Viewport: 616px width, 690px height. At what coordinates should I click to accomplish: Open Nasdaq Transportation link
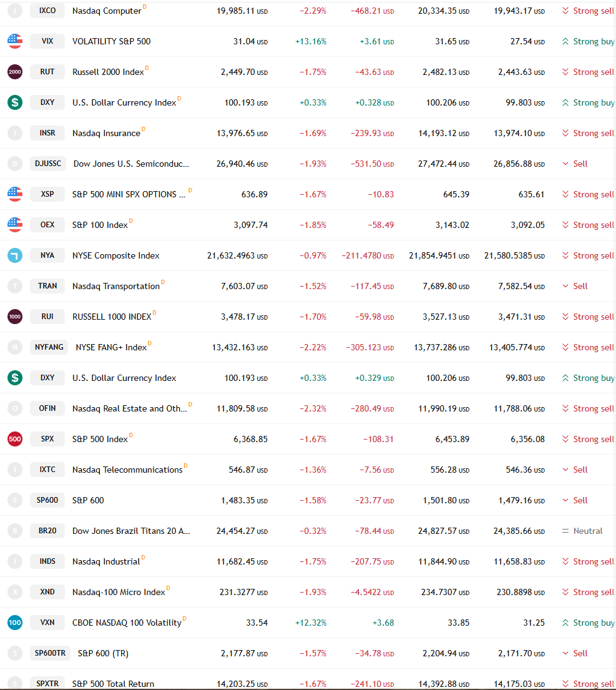coord(115,287)
